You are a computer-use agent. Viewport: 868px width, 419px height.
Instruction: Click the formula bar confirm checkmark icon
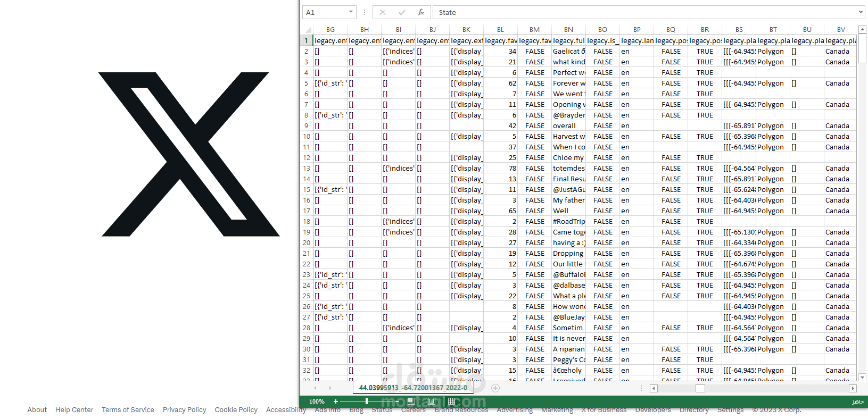402,12
